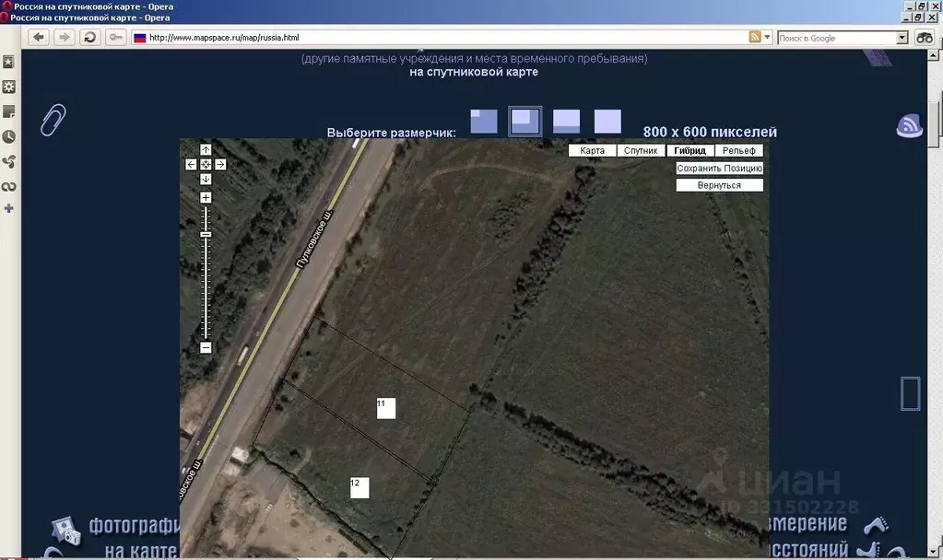
Task: Select the second (highlighted) map size thumbnail
Action: pos(525,122)
